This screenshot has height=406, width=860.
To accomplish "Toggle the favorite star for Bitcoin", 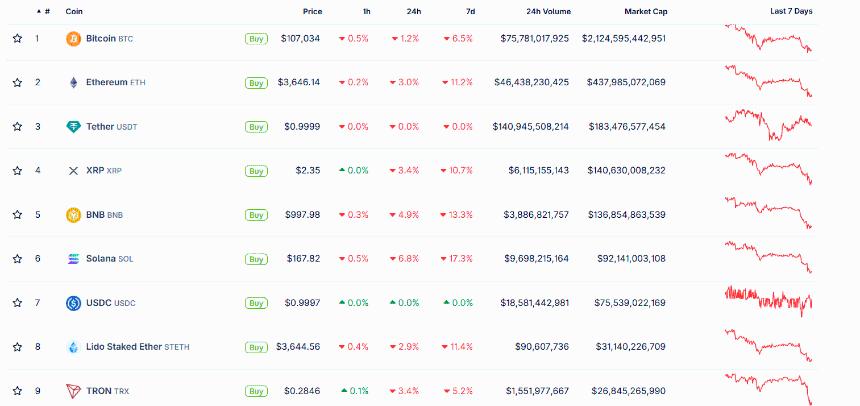I will [17, 38].
